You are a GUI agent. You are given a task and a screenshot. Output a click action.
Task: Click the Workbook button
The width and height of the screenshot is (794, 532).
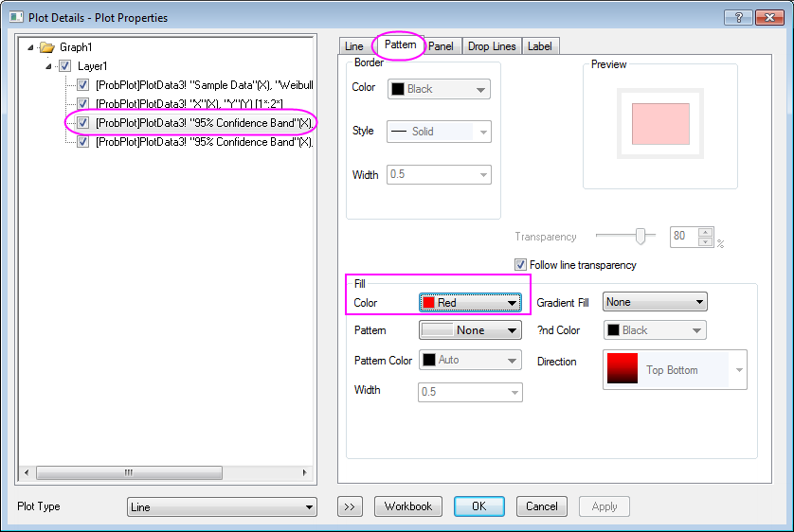click(407, 506)
